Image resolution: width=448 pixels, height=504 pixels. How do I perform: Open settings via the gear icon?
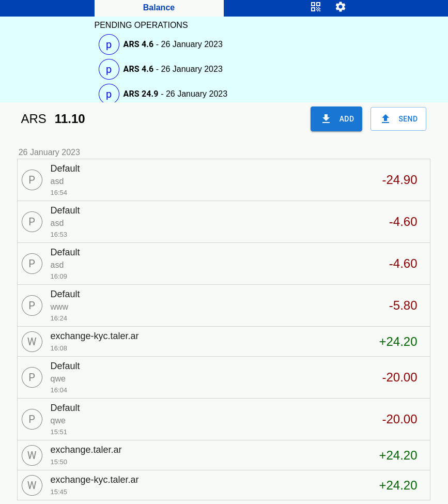click(x=340, y=7)
